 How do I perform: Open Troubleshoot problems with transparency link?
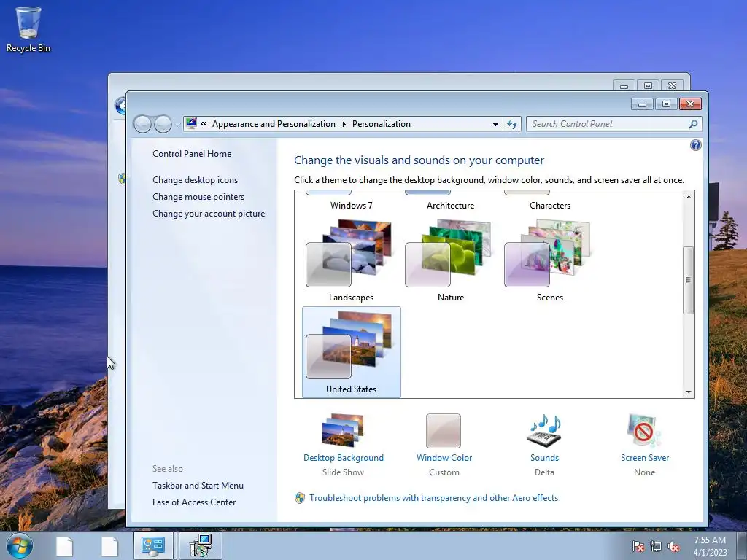tap(433, 498)
